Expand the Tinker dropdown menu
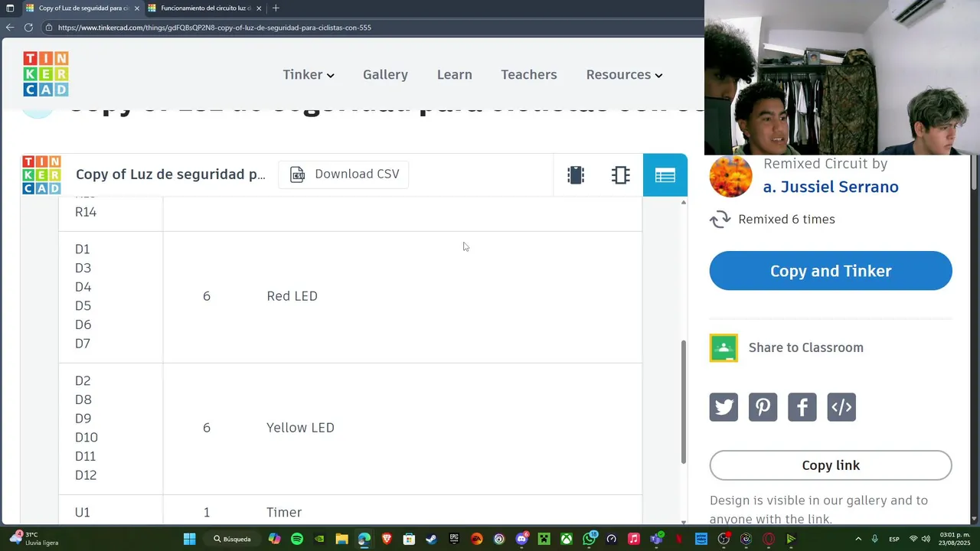The image size is (980, 551). click(x=309, y=74)
